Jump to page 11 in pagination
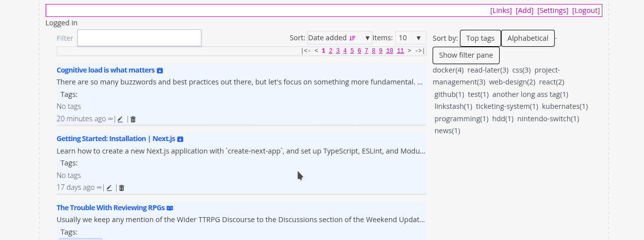This screenshot has height=240, width=644. pyautogui.click(x=400, y=51)
